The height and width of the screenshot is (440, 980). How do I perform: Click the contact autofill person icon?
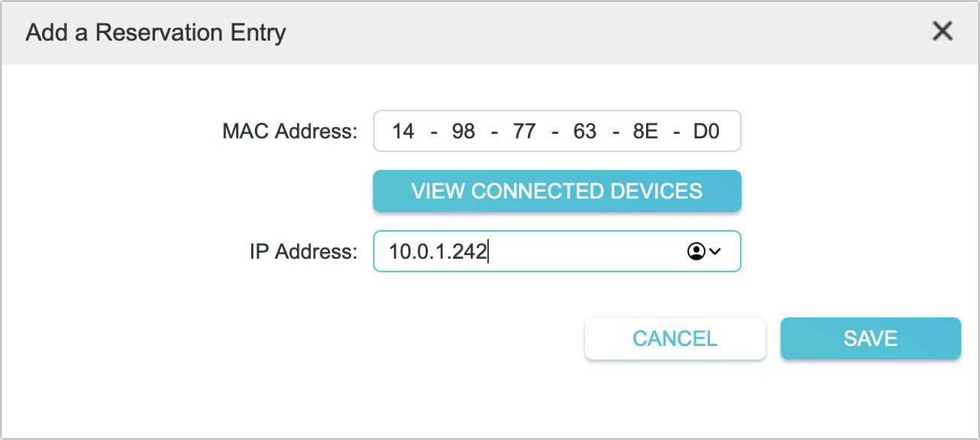[694, 252]
